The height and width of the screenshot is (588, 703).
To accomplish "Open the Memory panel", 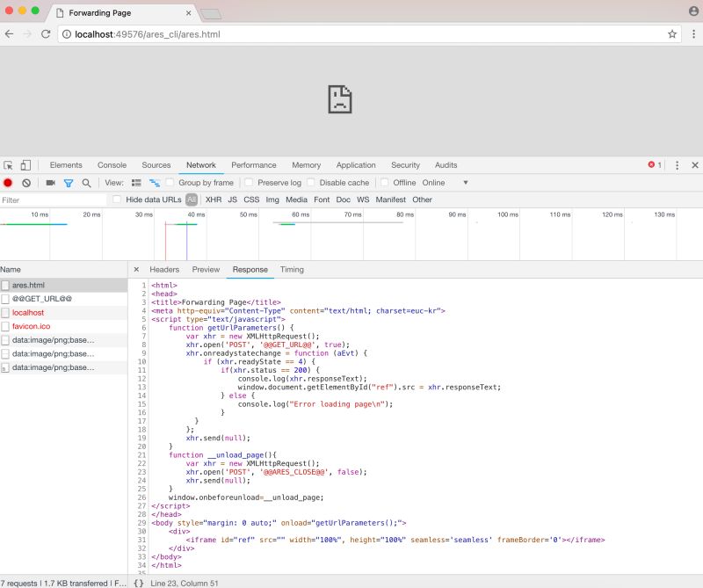I will pos(306,165).
